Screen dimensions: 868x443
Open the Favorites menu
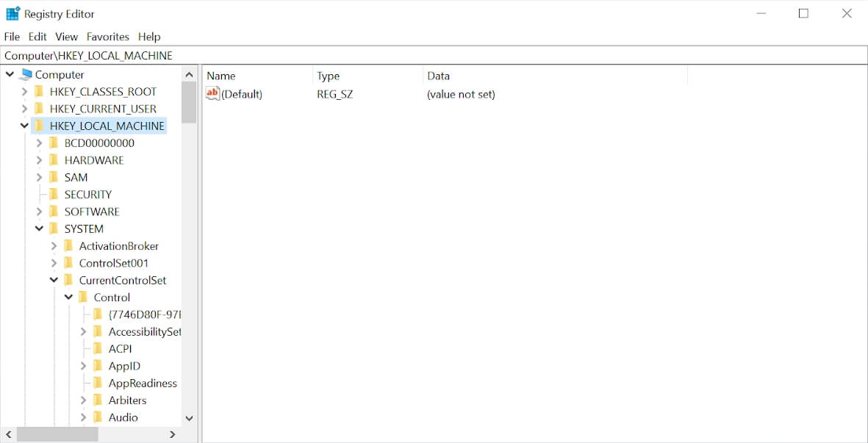tap(107, 36)
